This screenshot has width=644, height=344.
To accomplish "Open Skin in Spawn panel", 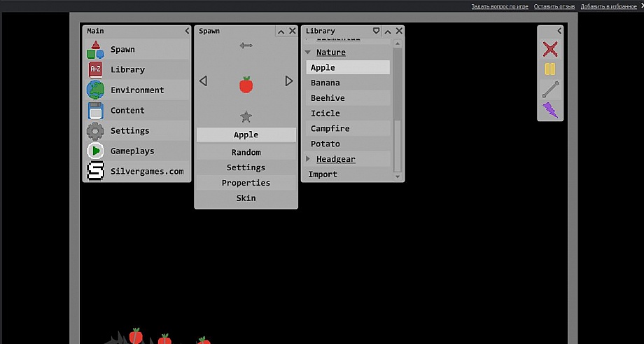I will coord(246,198).
